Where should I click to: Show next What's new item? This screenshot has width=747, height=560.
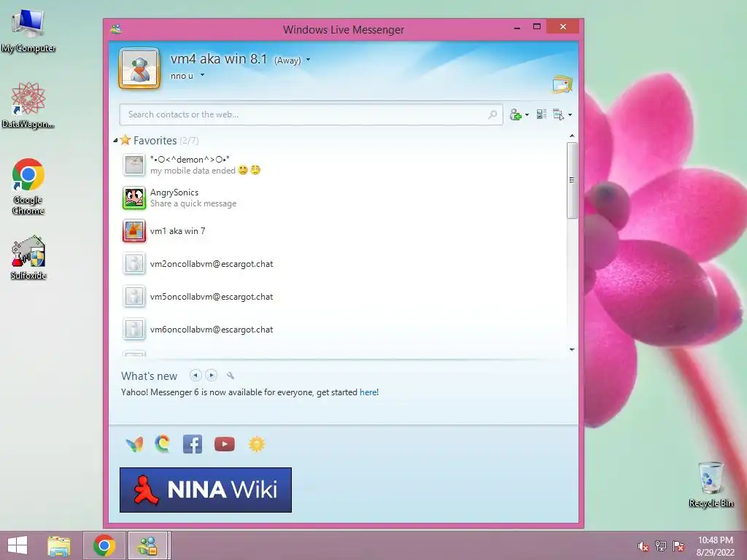[211, 376]
